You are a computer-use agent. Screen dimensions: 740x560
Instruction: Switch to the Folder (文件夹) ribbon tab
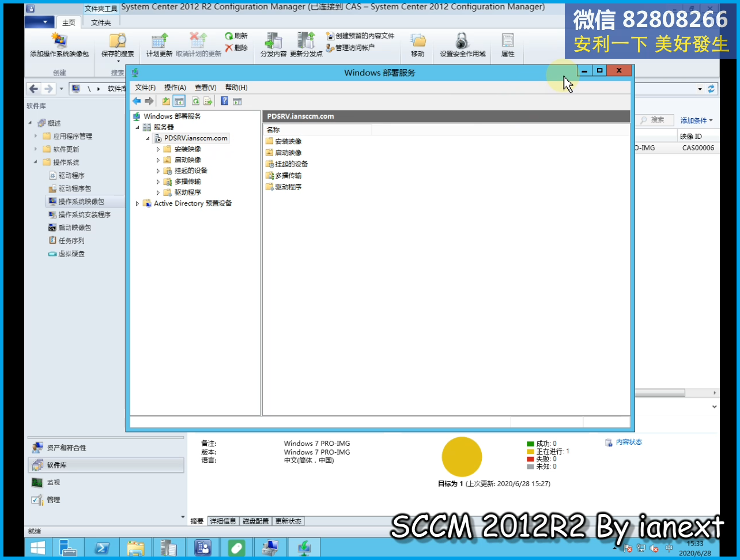point(101,22)
